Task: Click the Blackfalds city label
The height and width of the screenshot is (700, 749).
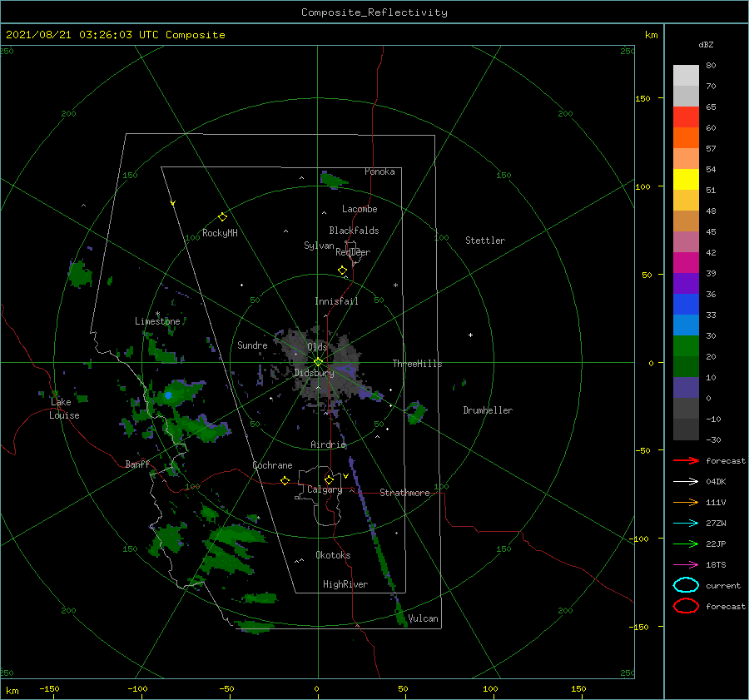Action: 354,231
